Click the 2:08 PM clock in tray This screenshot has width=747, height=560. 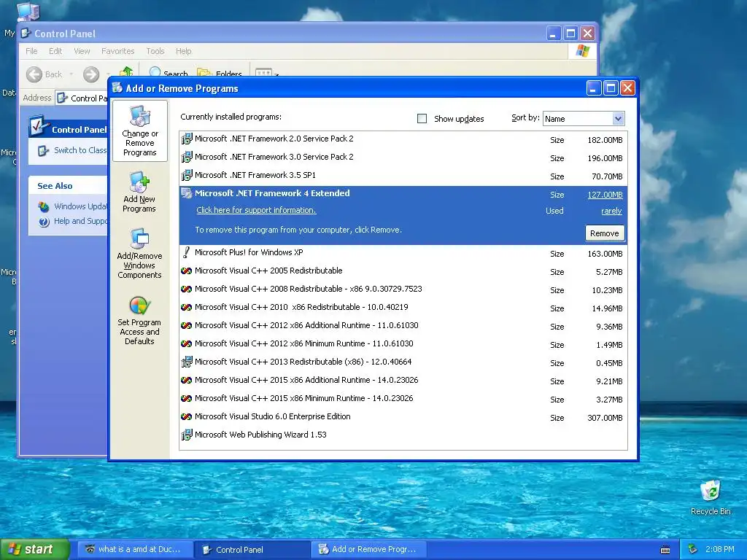click(719, 549)
